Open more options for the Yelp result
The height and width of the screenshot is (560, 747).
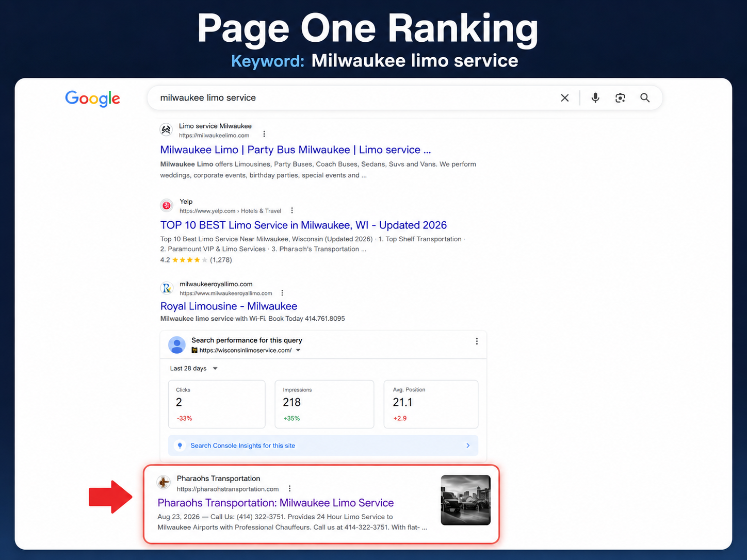tap(292, 210)
